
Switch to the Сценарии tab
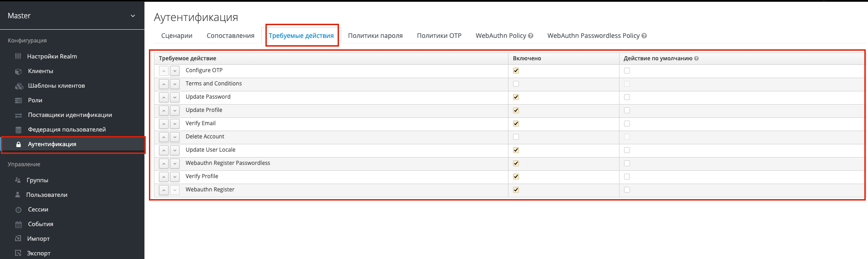[x=177, y=36]
